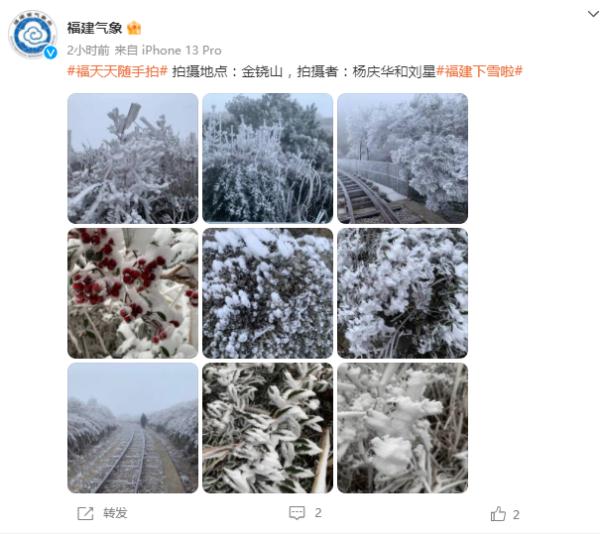Open the bottom-right frost crystal closeup photo
Screen dimensions: 600x534
[x=402, y=428]
